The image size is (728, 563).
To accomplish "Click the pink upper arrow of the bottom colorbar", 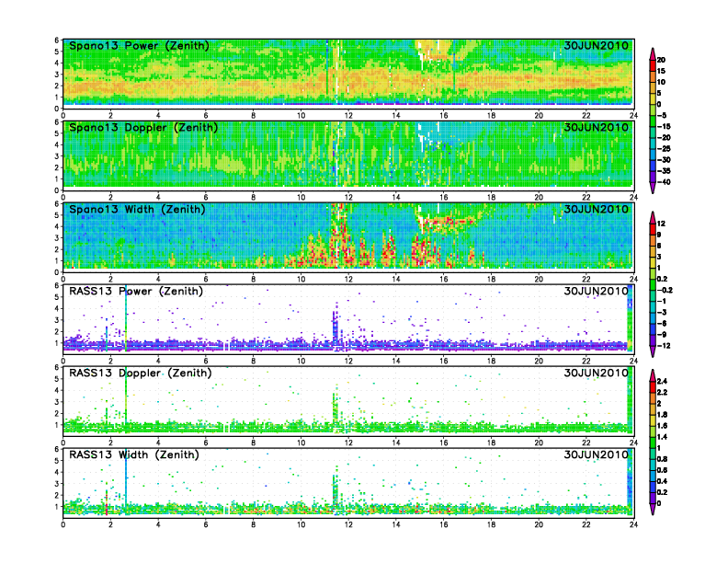I will pyautogui.click(x=653, y=374).
